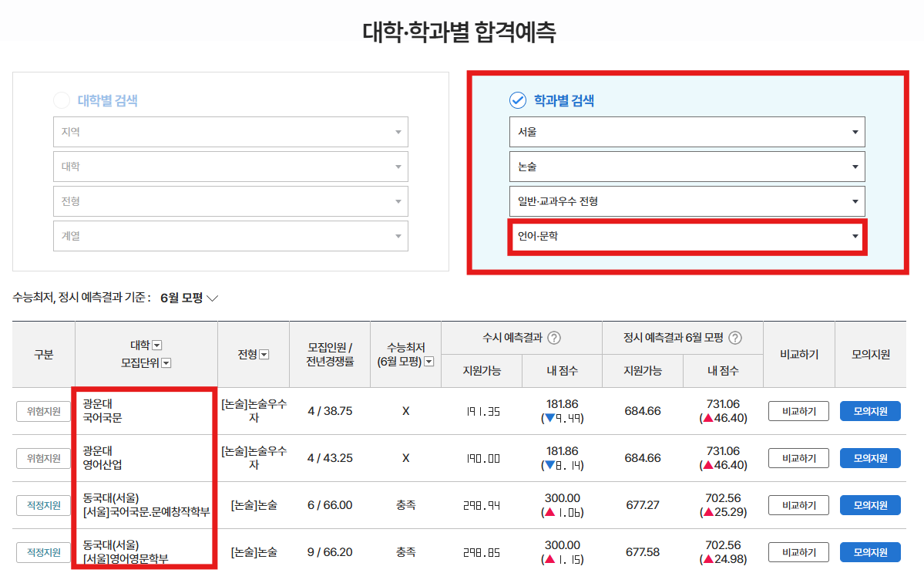The image size is (924, 573).
Task: Click 비교하기 for 광운대 영어산업
Action: (798, 458)
